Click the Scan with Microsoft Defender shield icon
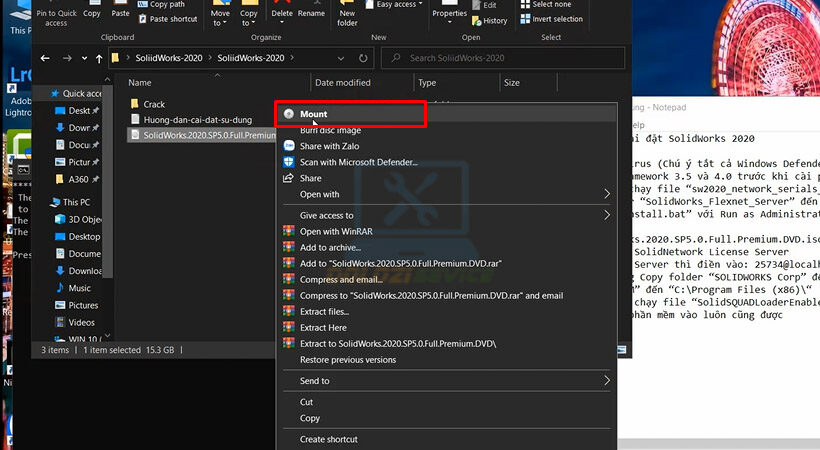The height and width of the screenshot is (450, 820). tap(288, 162)
